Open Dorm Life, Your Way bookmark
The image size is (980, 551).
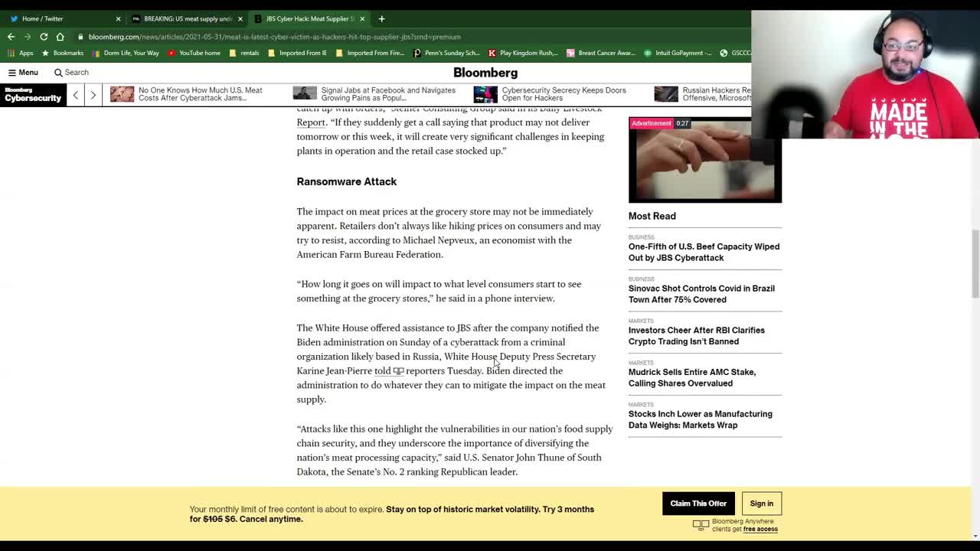126,53
